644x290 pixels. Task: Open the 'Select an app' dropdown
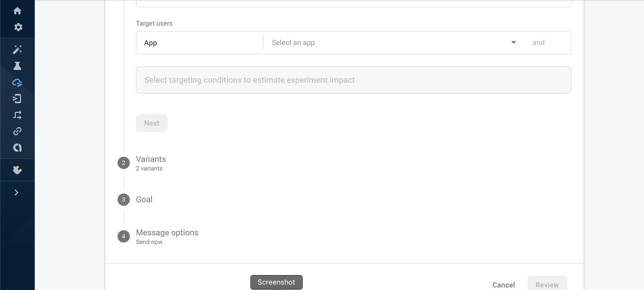click(x=394, y=42)
